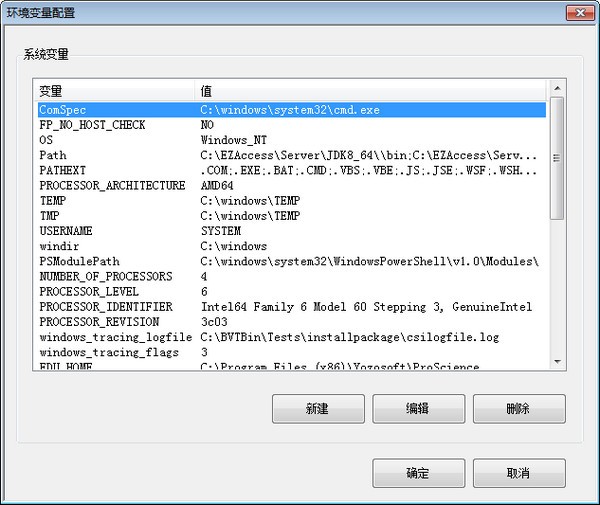Select the windows_tracing_logfile variable row

(x=292, y=337)
